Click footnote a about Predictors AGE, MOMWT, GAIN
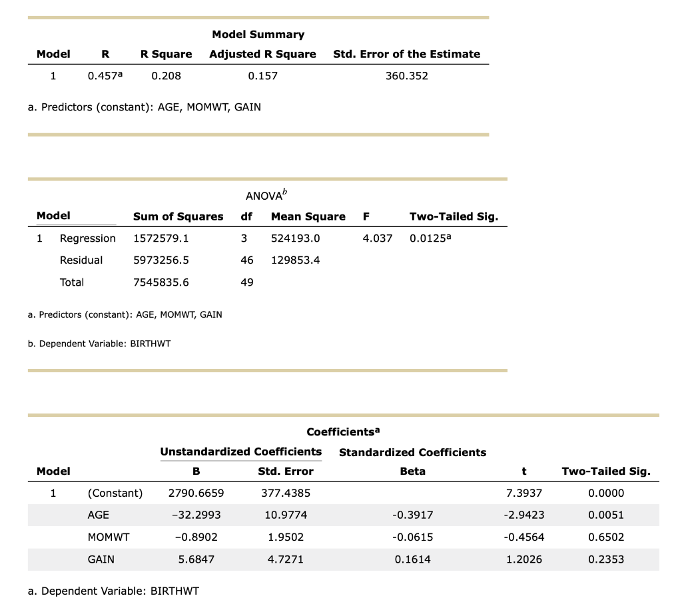This screenshot has width=682, height=616. click(144, 107)
